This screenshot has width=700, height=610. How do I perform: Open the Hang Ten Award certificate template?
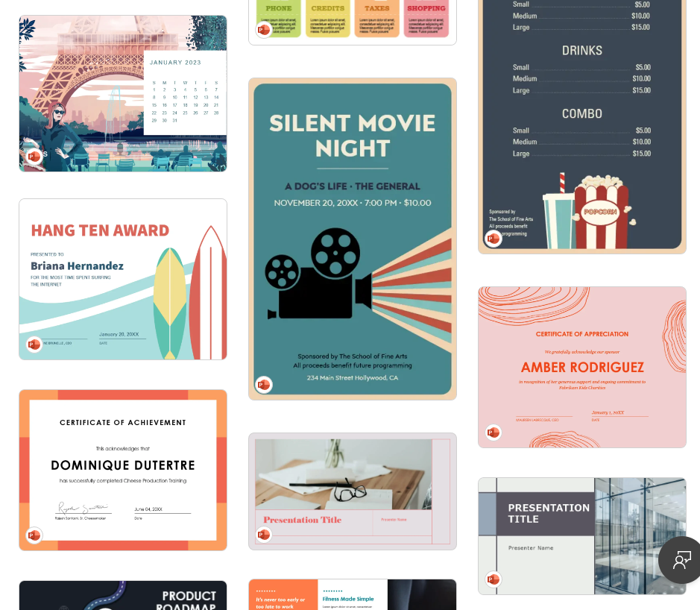[123, 279]
